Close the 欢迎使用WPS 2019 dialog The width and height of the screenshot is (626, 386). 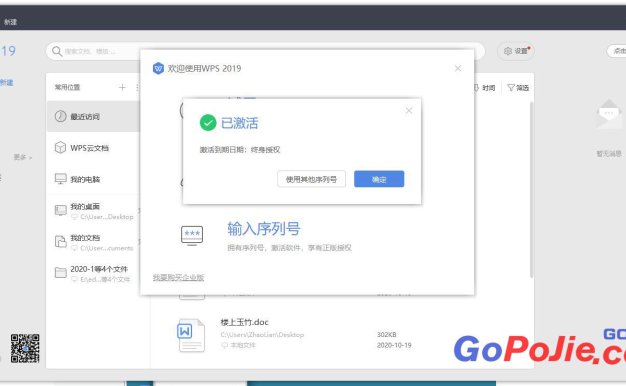point(458,68)
